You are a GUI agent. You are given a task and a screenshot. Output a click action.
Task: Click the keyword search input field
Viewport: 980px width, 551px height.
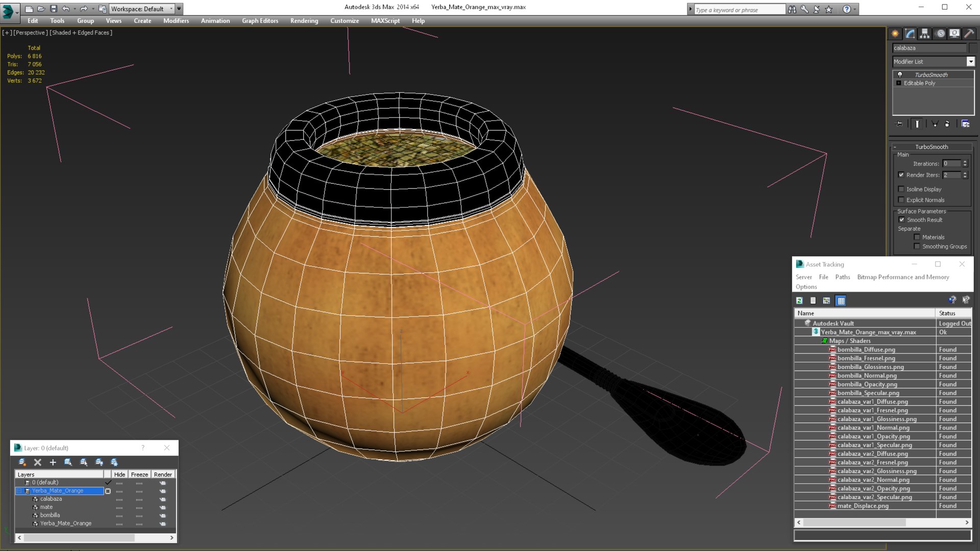coord(739,10)
